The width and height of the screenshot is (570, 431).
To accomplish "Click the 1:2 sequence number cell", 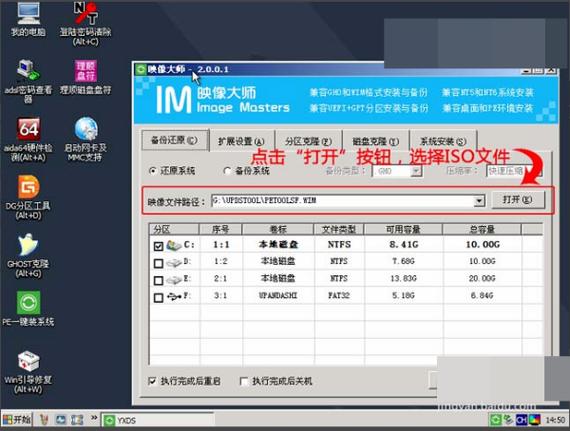I will (221, 262).
